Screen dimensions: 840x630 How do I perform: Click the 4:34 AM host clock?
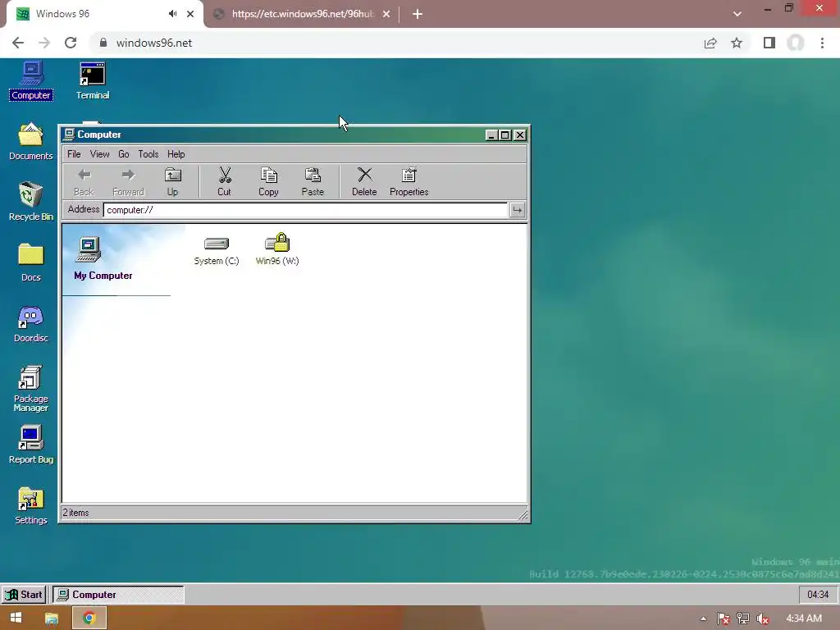(804, 619)
